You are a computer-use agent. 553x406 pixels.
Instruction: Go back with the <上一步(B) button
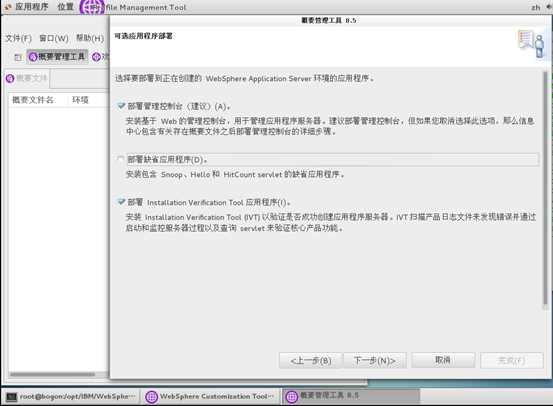pos(310,360)
